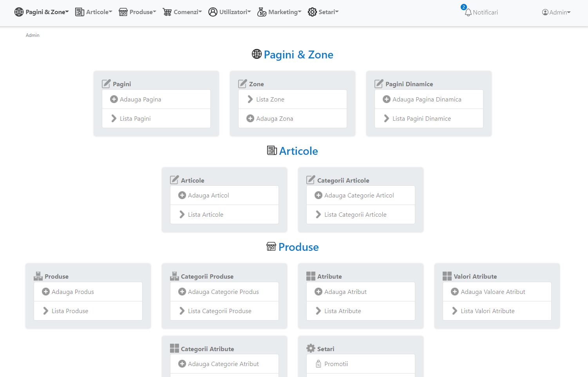Click the gear icon on the Setari card

311,348
